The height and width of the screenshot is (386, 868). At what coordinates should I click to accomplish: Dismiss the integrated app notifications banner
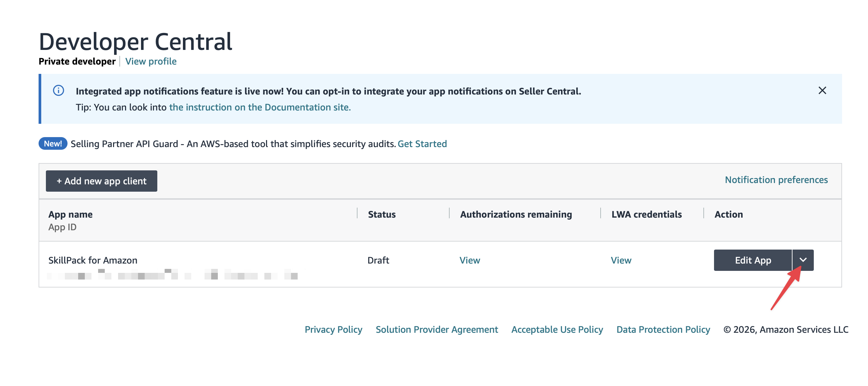822,91
